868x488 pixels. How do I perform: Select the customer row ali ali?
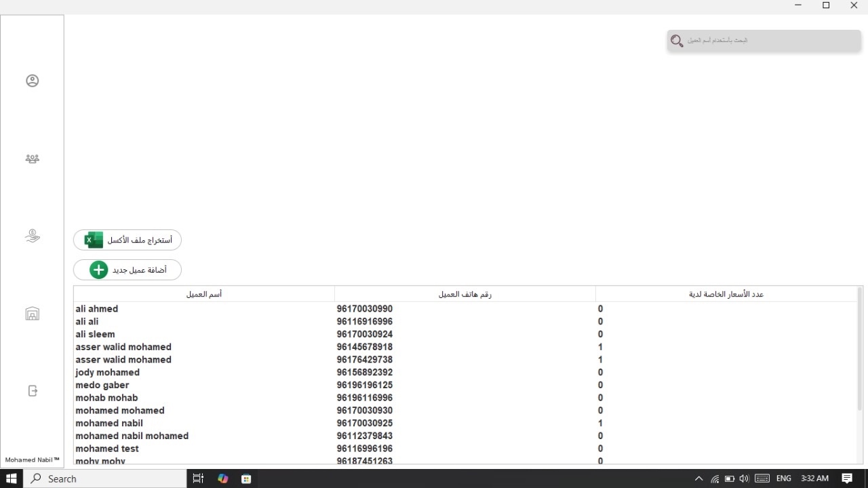click(x=465, y=322)
